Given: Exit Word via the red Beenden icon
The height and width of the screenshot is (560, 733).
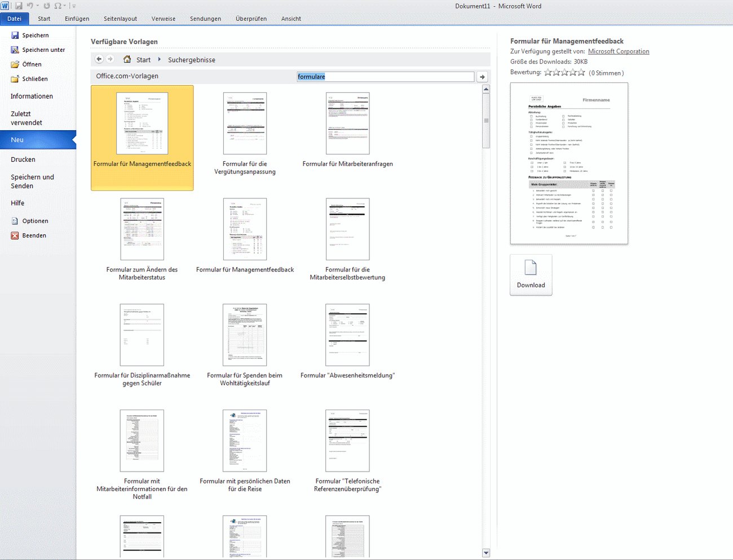Looking at the screenshot, I should click(14, 235).
